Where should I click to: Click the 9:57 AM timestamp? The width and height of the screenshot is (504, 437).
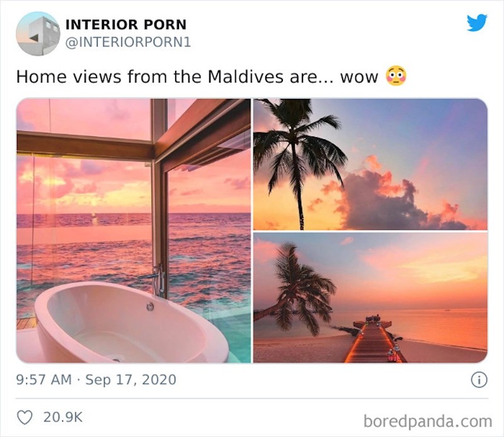point(43,380)
